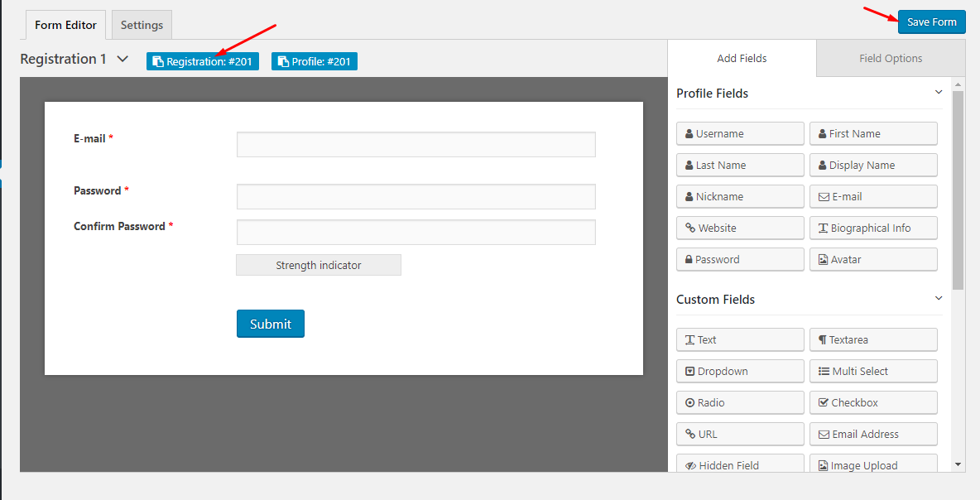Screen dimensions: 980x500
Task: Add the Image Upload custom field
Action: coord(873,464)
